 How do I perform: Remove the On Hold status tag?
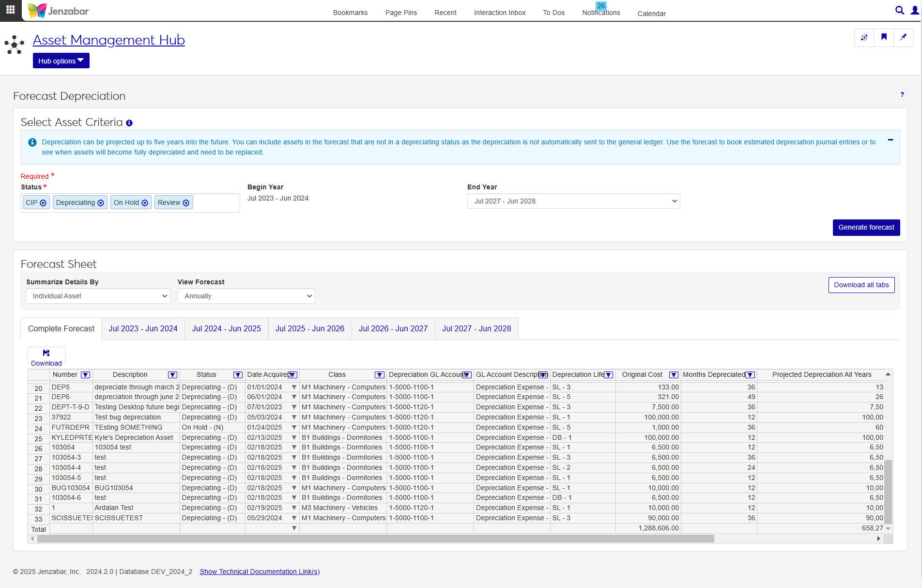click(x=145, y=203)
